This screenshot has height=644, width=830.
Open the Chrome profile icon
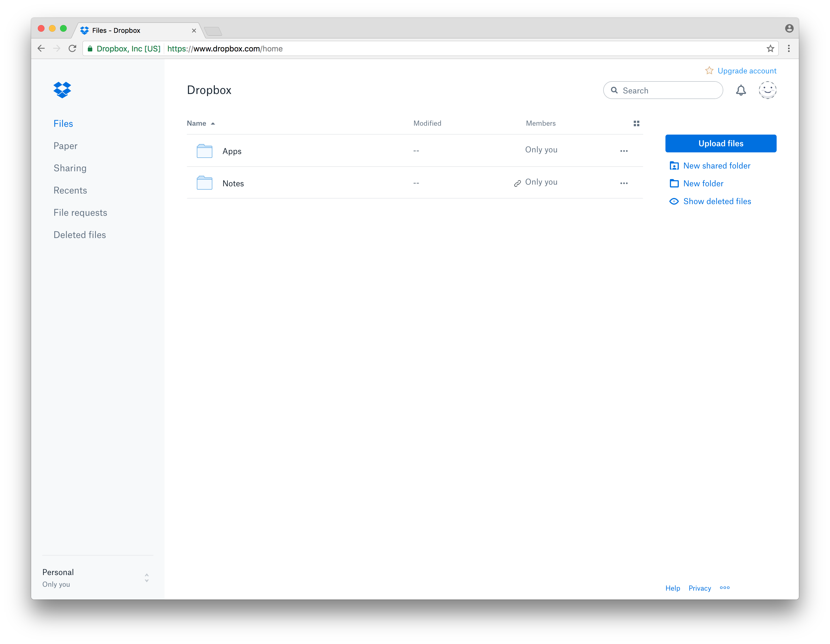[789, 29]
